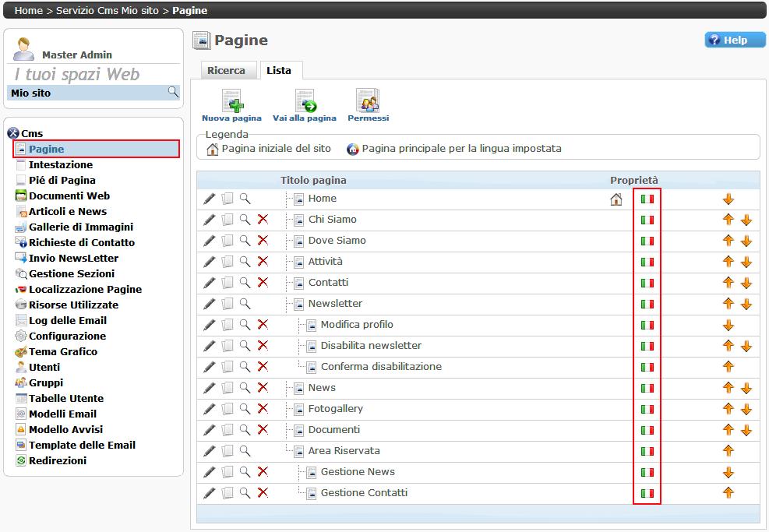Open Tema Grafico in the sidebar

point(63,351)
